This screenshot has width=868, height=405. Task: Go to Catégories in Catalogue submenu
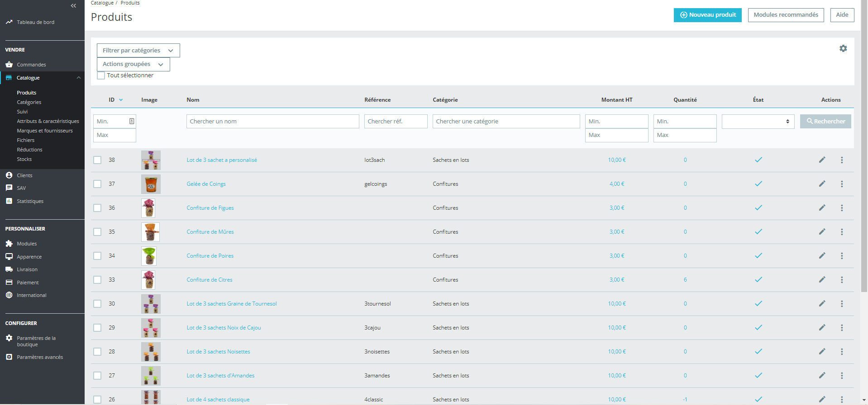pos(29,102)
